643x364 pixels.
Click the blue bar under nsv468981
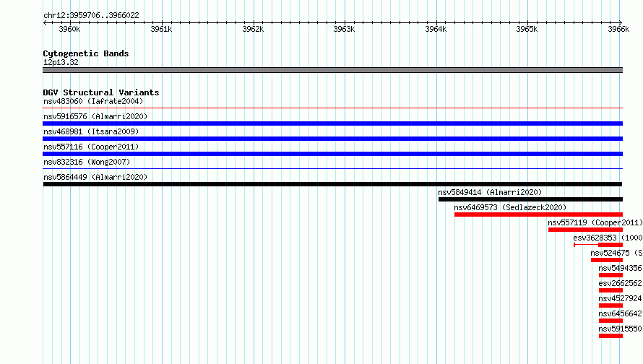(x=332, y=139)
